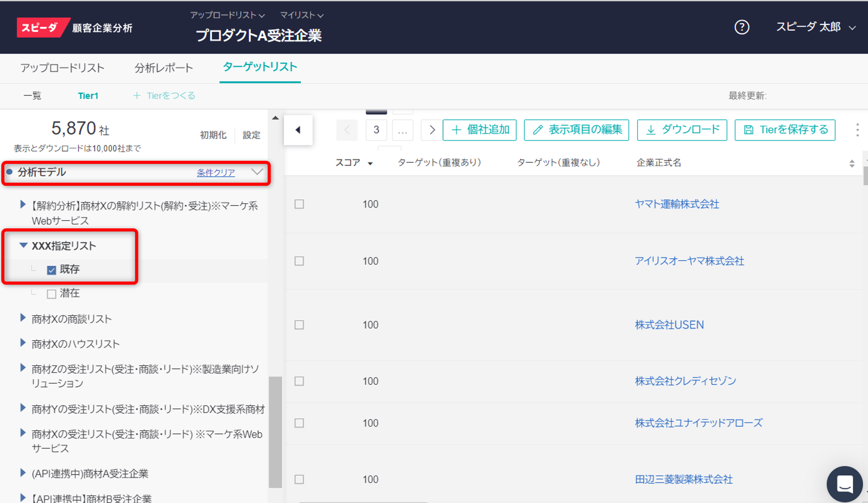Click the スピーダ logo

tap(41, 28)
